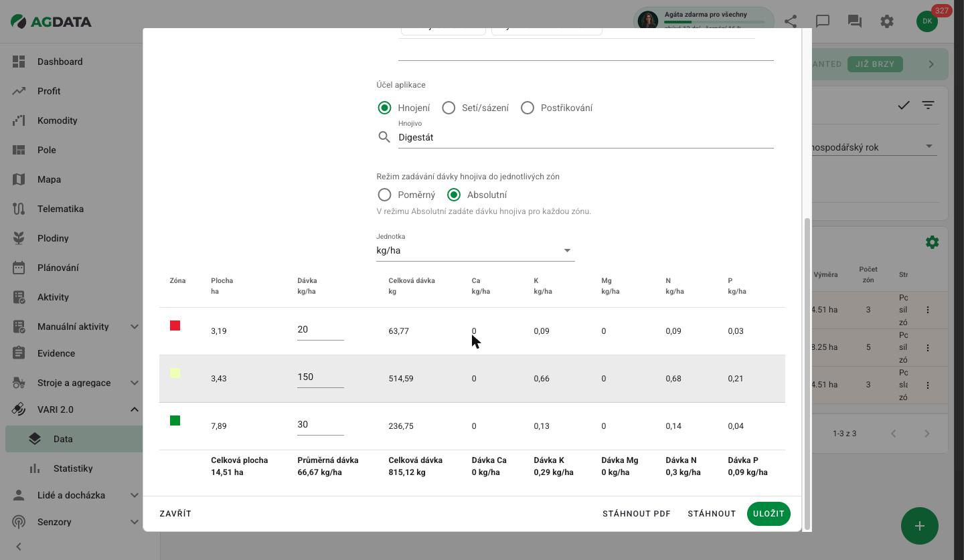Select the Hnojení radio button
The image size is (964, 560).
click(x=384, y=108)
